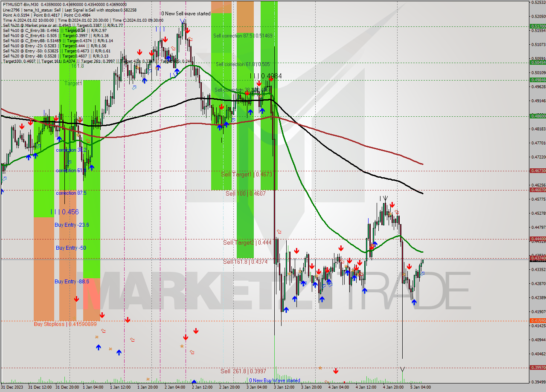546x392 pixels.
Task: Click the "31 Dec 20:00" time axis label
Action: point(67,387)
